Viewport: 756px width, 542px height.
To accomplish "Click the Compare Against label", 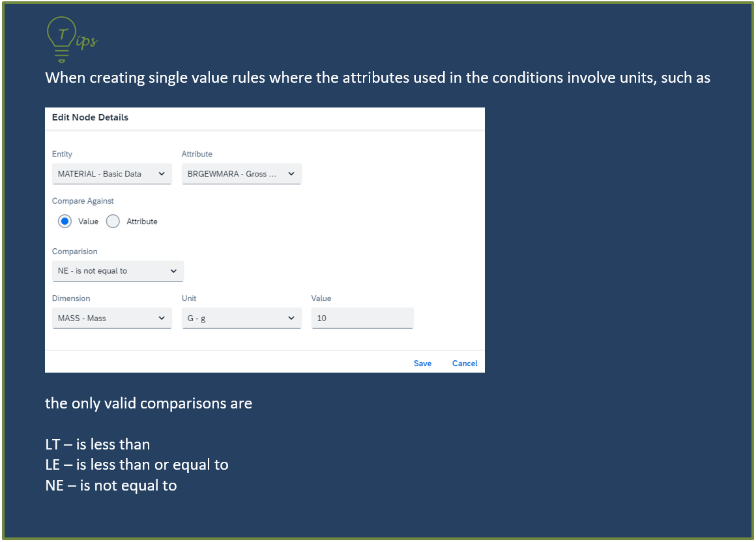I will click(83, 201).
